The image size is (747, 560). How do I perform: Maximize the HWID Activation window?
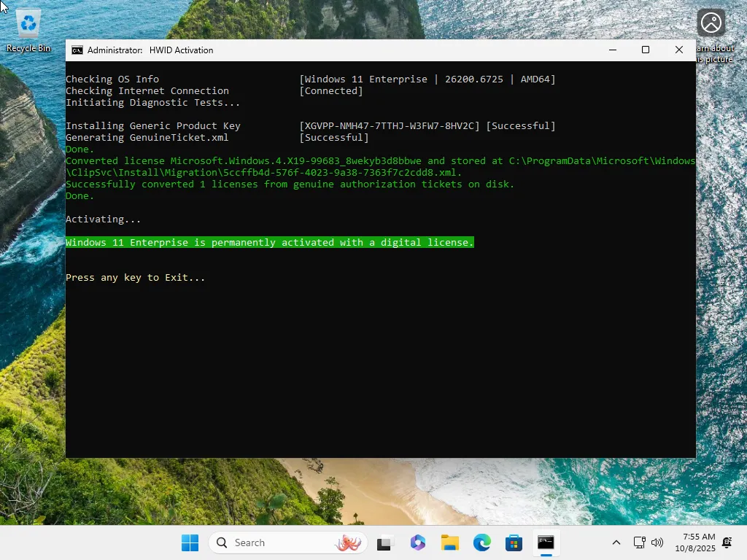click(x=646, y=50)
